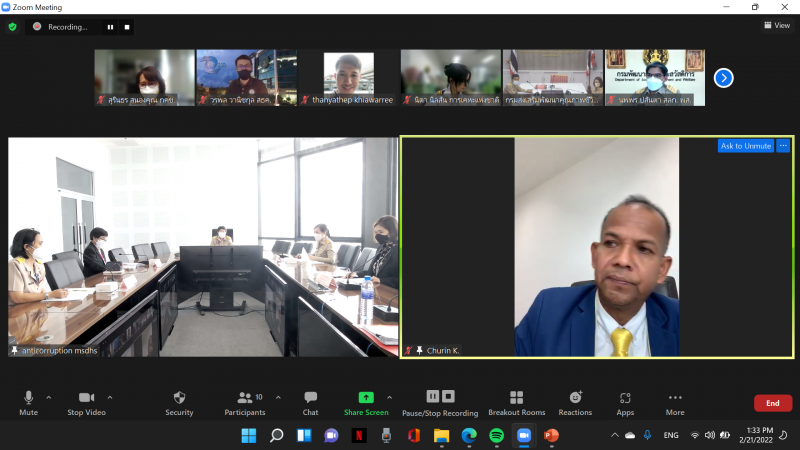This screenshot has width=800, height=450.
Task: Expand audio options arrow next to Mute
Action: 49,397
